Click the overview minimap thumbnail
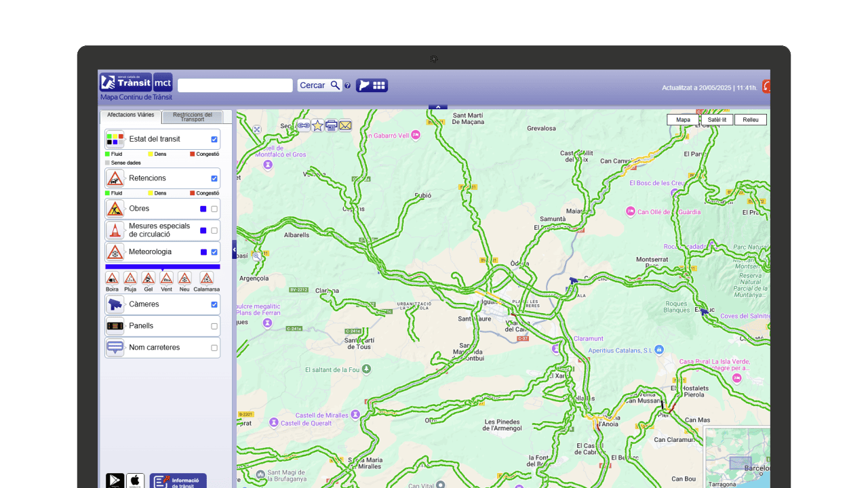This screenshot has height=488, width=868. [738, 457]
